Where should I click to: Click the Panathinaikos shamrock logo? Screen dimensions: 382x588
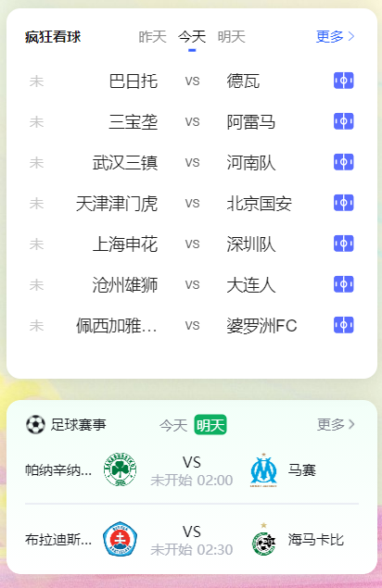[x=120, y=469]
